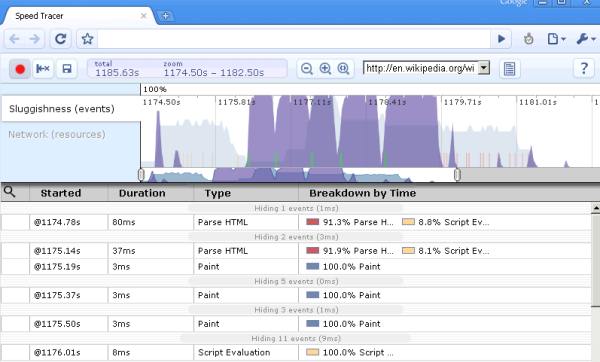Reload the page with refresh button
The image size is (600, 362).
click(x=60, y=39)
